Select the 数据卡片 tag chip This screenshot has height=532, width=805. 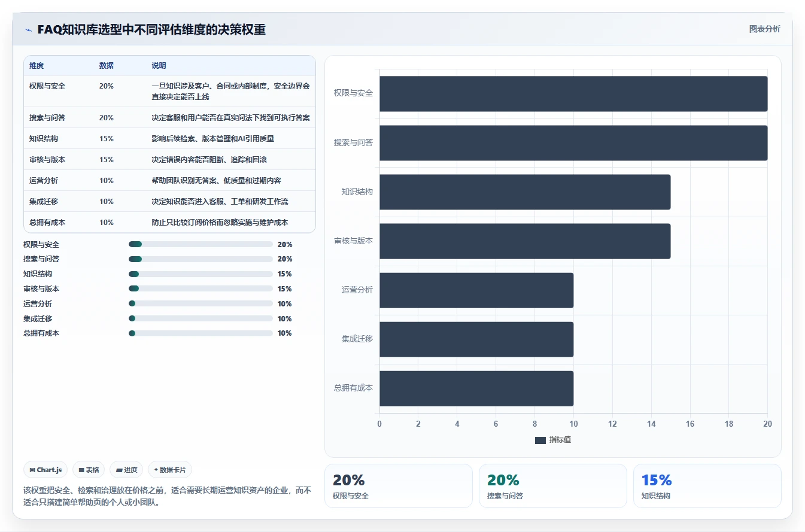click(170, 470)
